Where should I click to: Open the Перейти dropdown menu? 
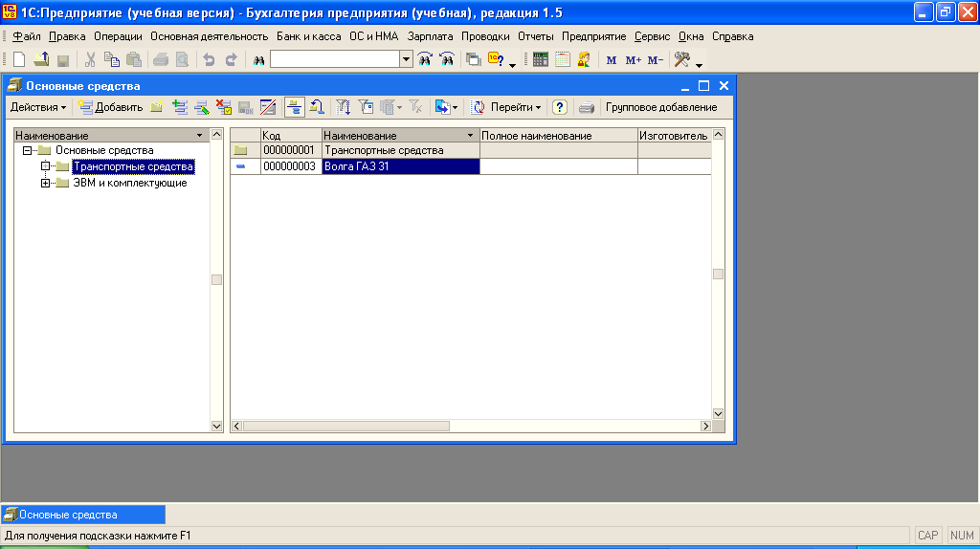[x=516, y=107]
